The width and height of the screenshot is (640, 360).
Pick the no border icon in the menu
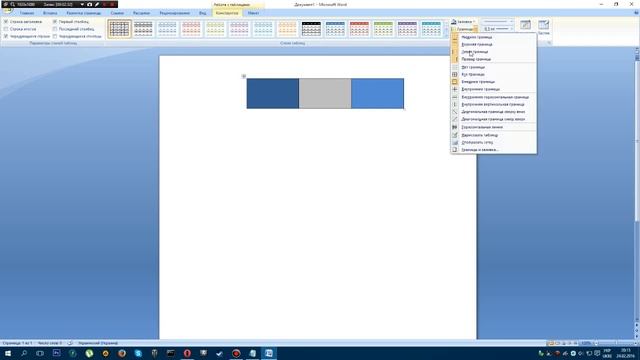[455, 67]
